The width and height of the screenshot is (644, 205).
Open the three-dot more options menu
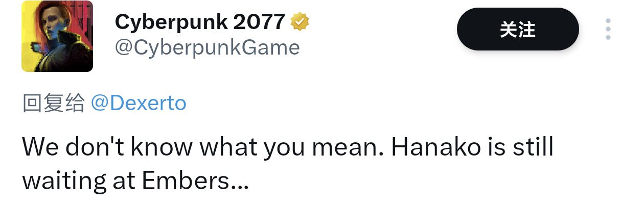(x=608, y=29)
